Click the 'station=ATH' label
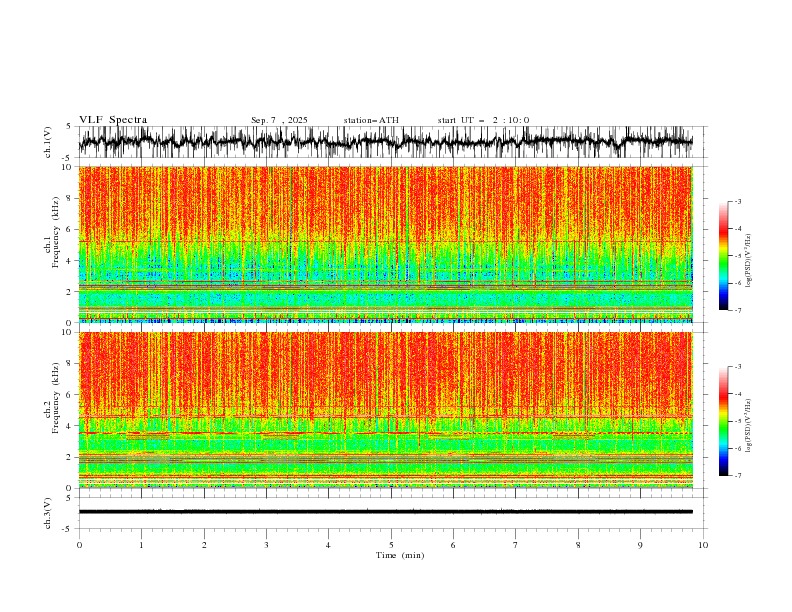The height and width of the screenshot is (612, 792). tap(371, 120)
